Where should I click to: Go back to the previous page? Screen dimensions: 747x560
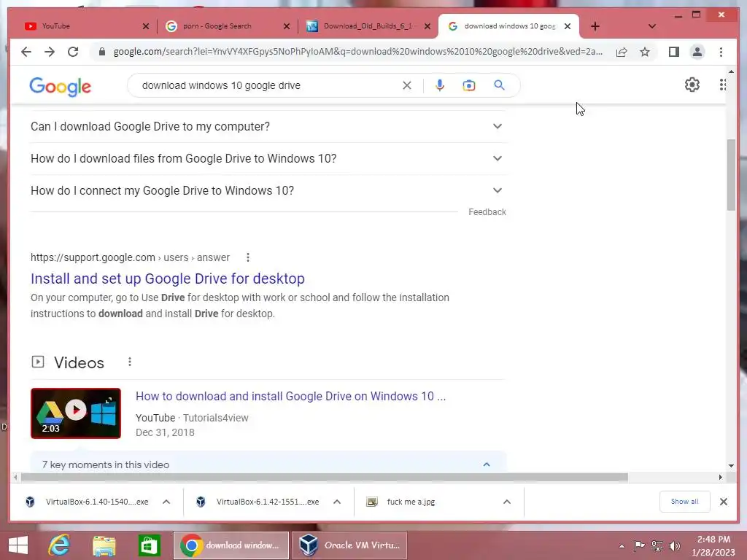click(x=26, y=52)
